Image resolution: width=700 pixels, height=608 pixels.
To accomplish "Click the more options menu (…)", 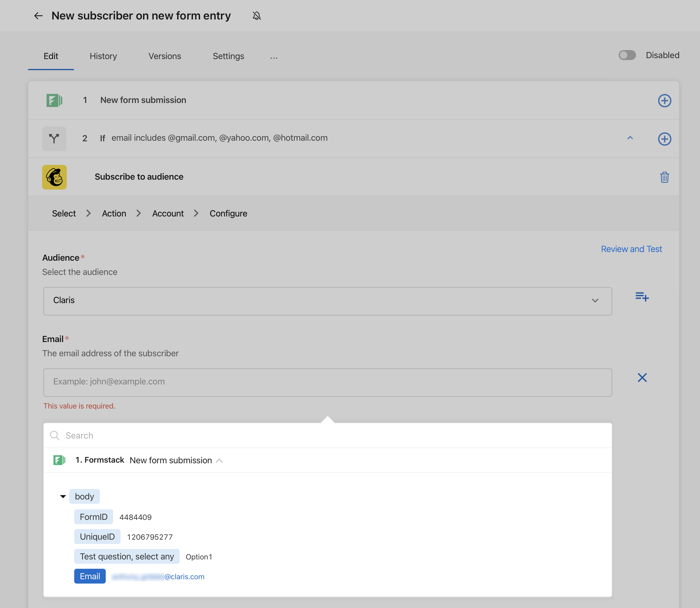I will click(x=274, y=56).
